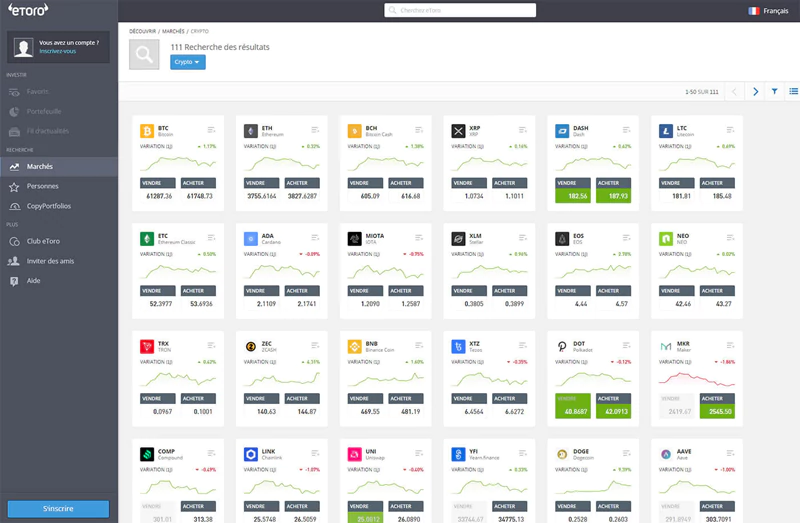
Task: Go to next results page
Action: (756, 91)
